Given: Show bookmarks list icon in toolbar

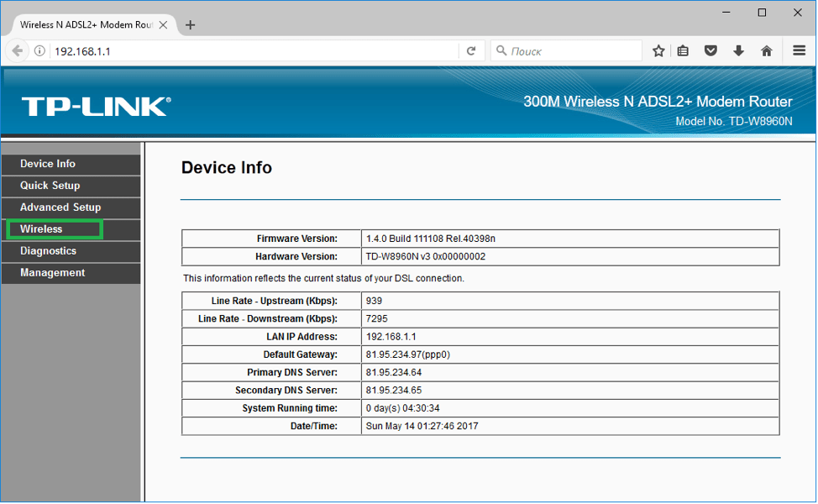Looking at the screenshot, I should tap(684, 51).
